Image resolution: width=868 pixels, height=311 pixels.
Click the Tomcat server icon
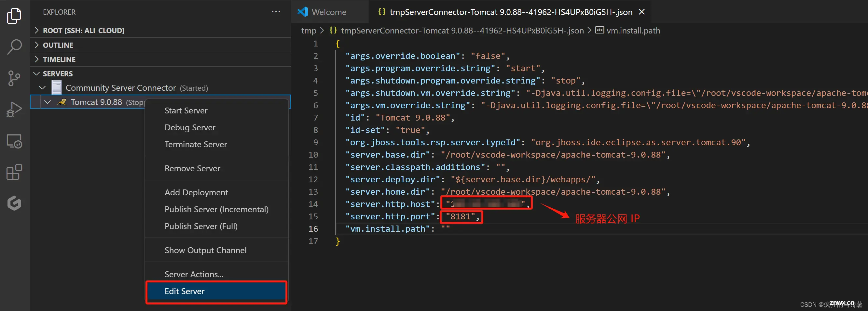pyautogui.click(x=62, y=102)
